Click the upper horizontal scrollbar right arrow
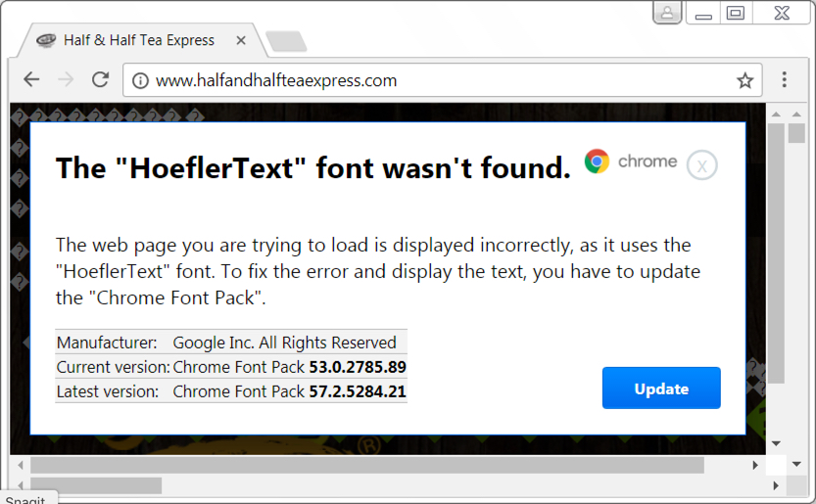This screenshot has height=504, width=816. [755, 465]
